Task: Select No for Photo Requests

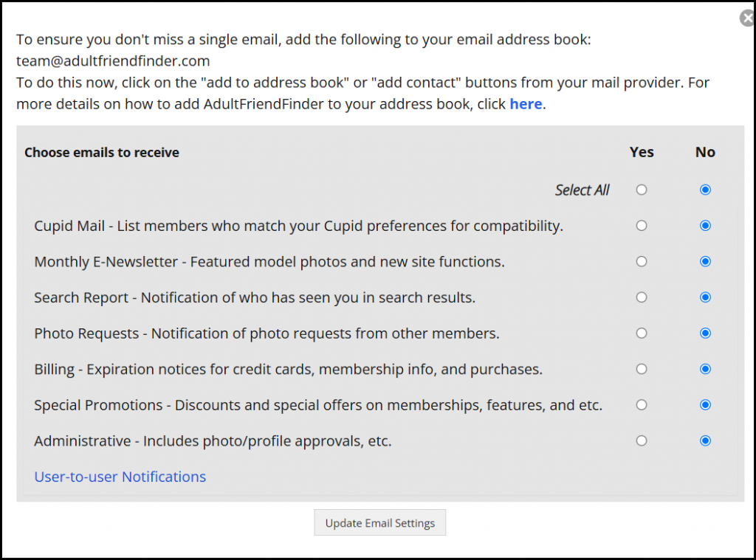Action: point(705,333)
